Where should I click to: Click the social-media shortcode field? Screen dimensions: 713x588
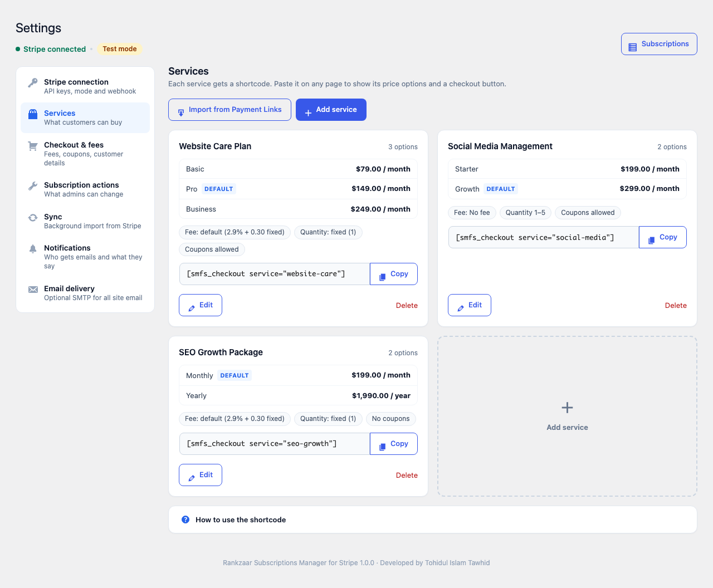coord(544,237)
